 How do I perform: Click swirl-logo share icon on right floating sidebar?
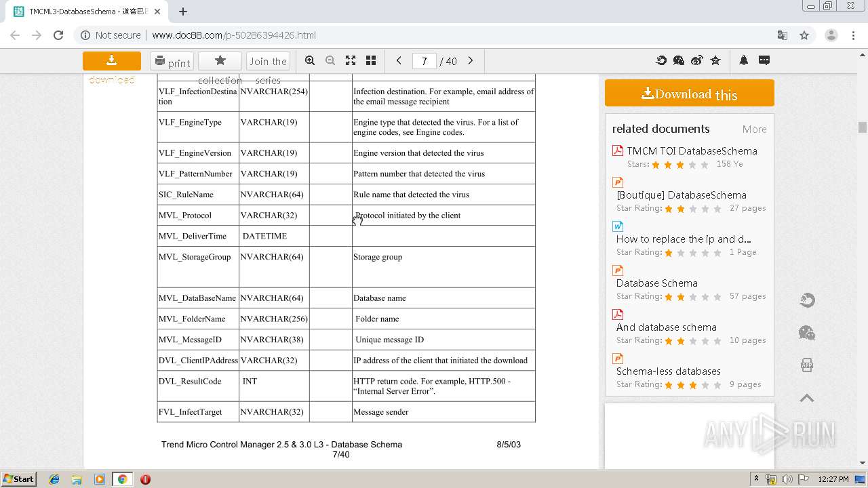coord(807,300)
